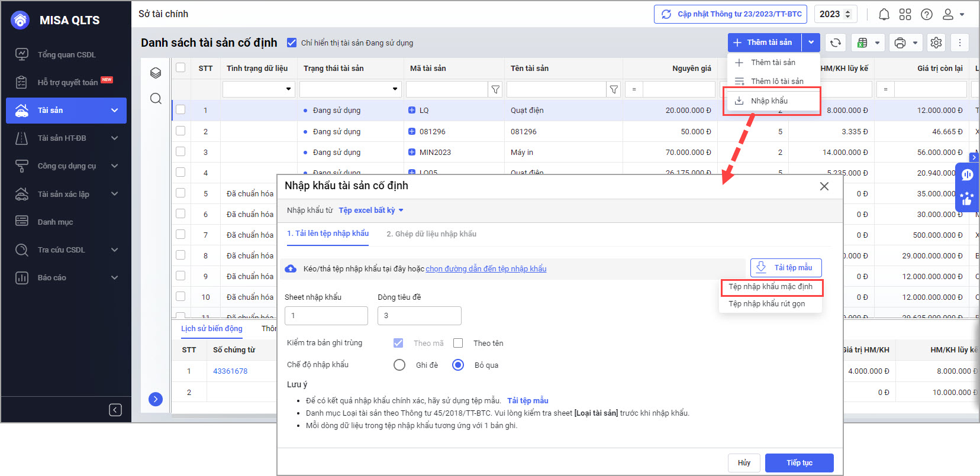Image resolution: width=980 pixels, height=476 pixels.
Task: Expand the 'Tệp excel bất kỳ' dropdown
Action: (x=371, y=211)
